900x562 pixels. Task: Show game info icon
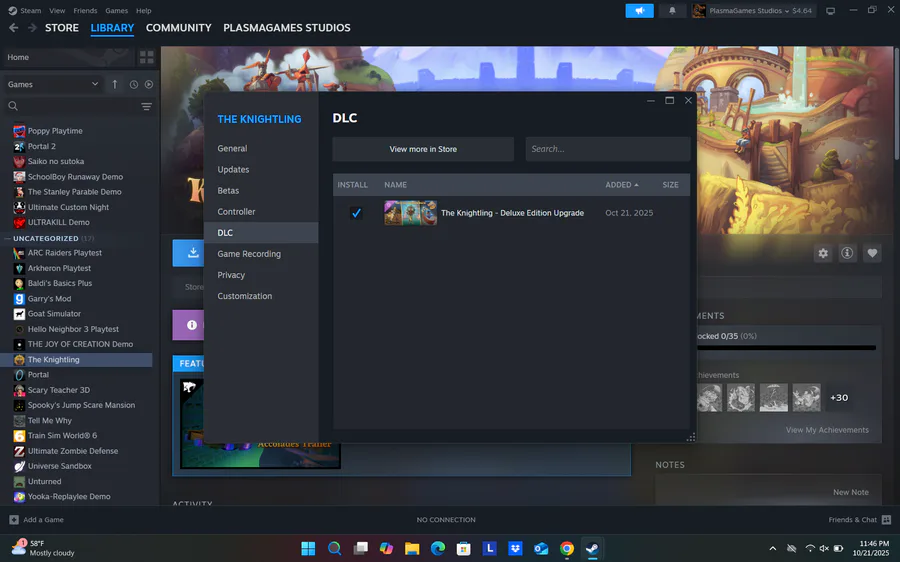tap(847, 253)
